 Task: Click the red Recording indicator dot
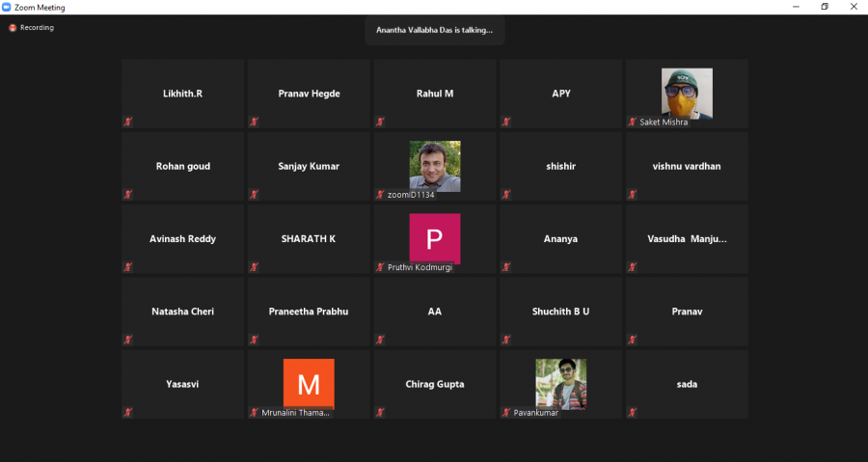tap(13, 28)
